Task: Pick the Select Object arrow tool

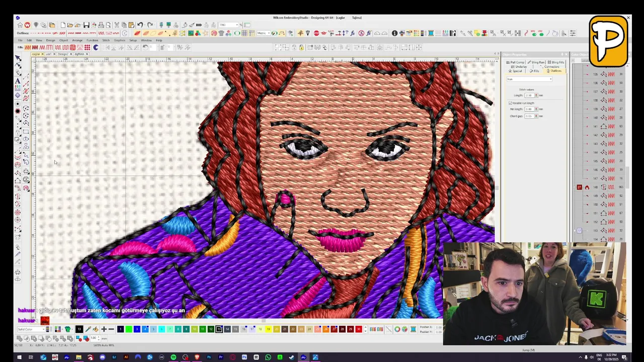Action: pos(18,58)
